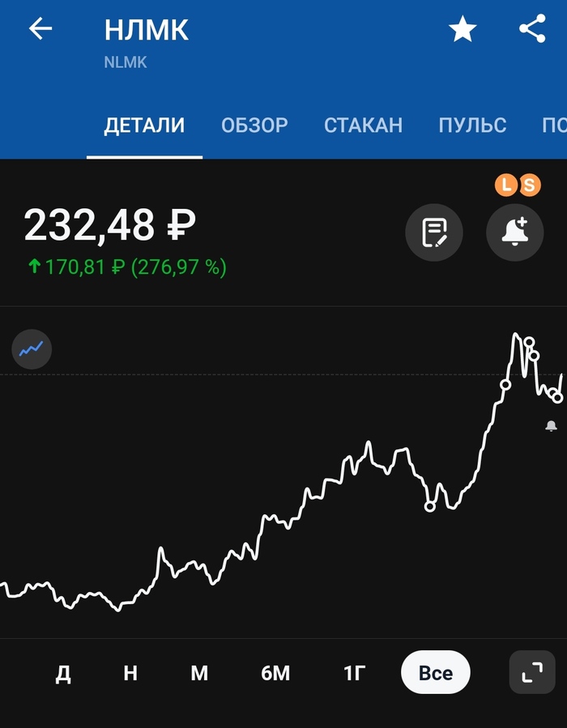567x728 pixels.
Task: Switch to the ОБЗОР tab
Action: pyautogui.click(x=254, y=126)
